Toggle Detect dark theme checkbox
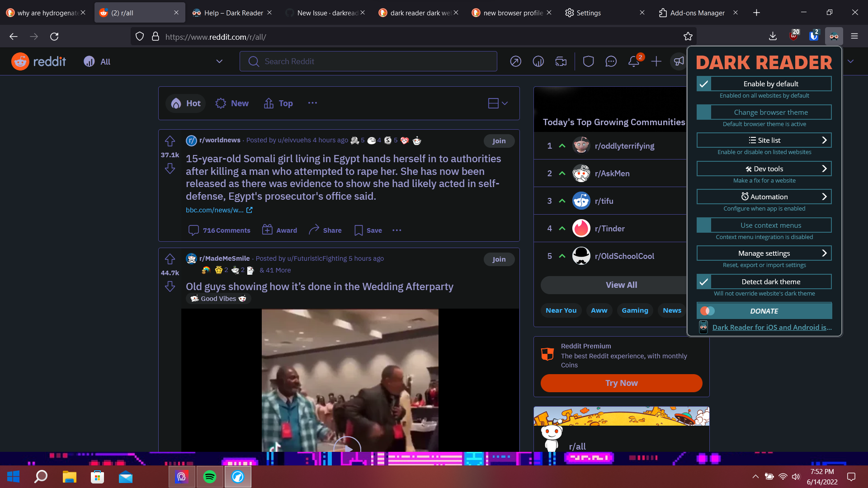Image resolution: width=868 pixels, height=488 pixels. pos(703,282)
